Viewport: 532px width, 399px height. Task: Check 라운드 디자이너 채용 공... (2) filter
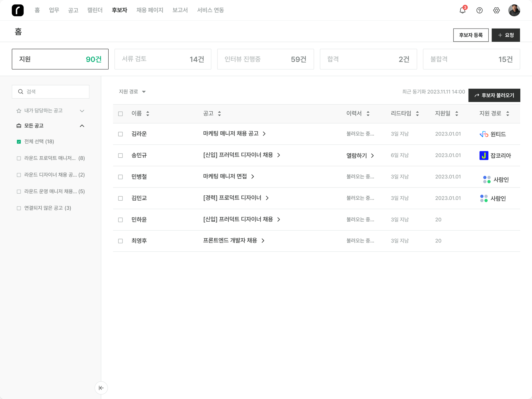tap(19, 175)
